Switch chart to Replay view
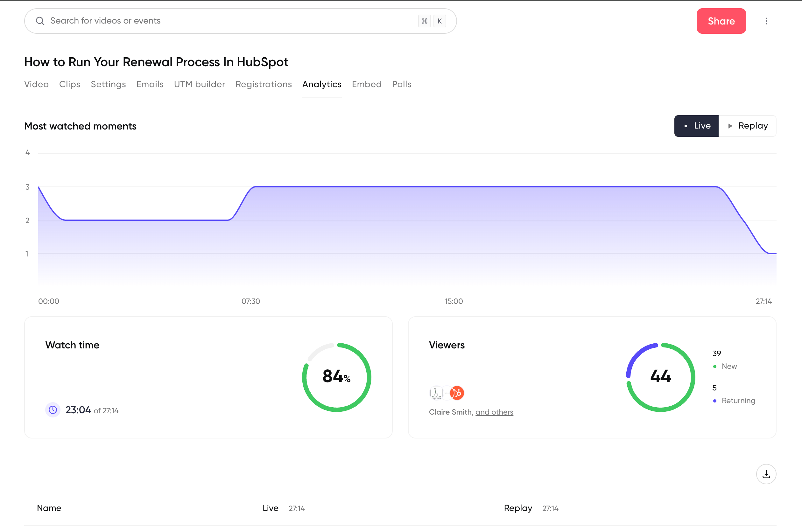Viewport: 802px width, 532px height. [x=747, y=126]
